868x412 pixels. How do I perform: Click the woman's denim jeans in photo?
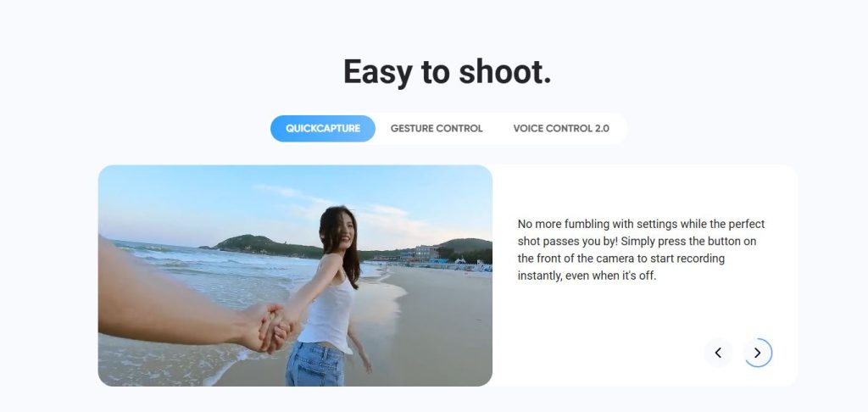coord(315,364)
